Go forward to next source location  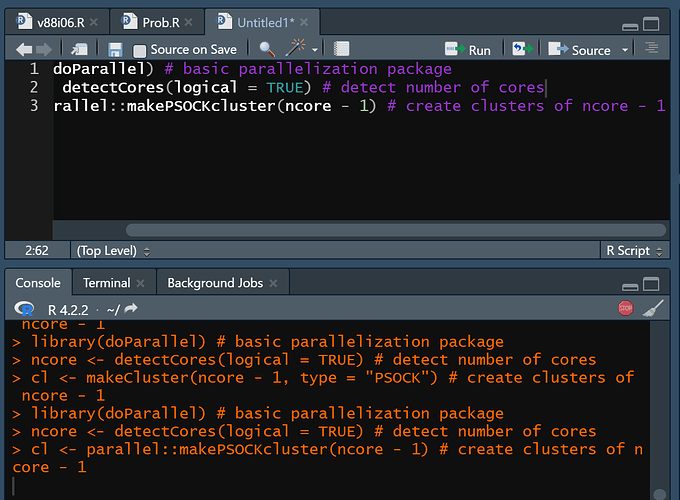pyautogui.click(x=44, y=49)
